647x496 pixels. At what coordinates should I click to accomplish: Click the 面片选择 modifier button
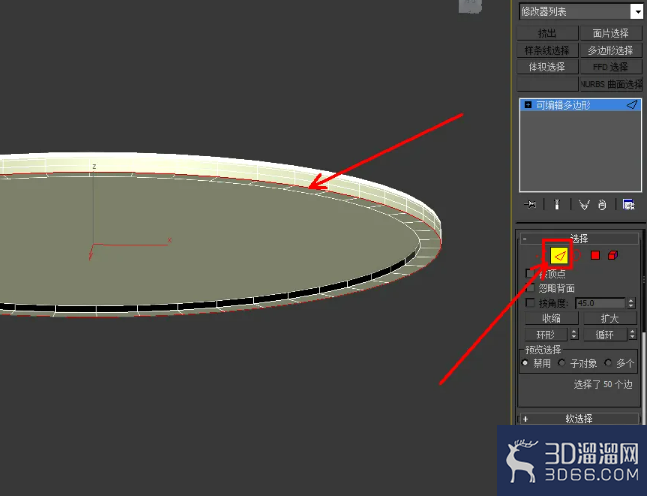611,33
